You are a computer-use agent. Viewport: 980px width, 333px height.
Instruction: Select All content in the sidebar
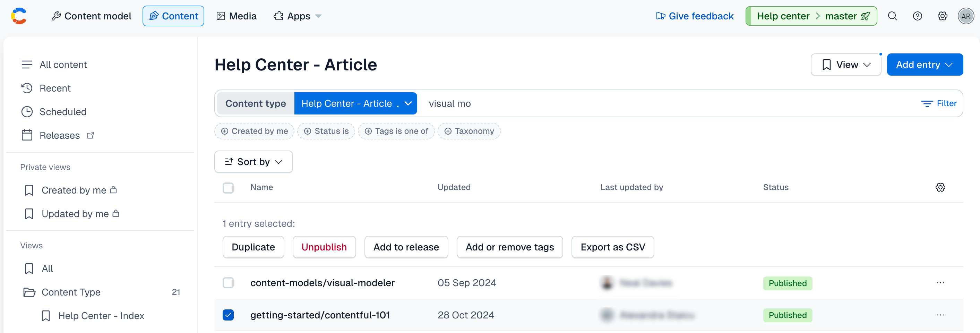63,65
